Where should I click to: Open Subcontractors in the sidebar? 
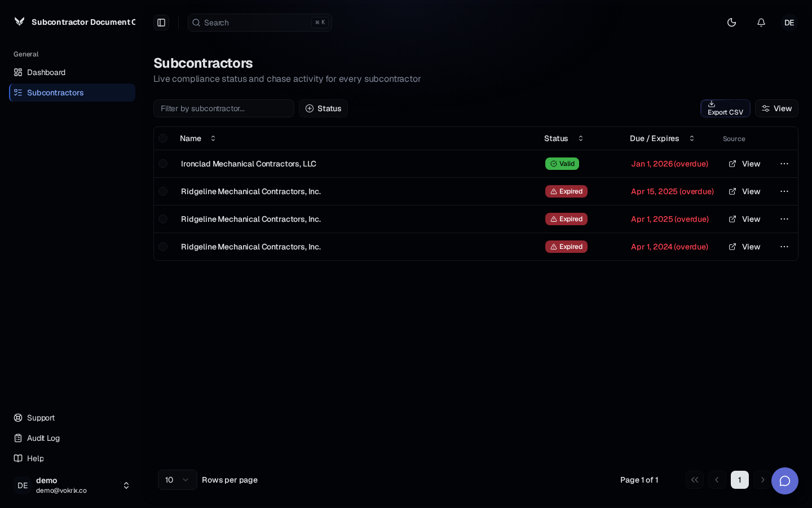(72, 93)
